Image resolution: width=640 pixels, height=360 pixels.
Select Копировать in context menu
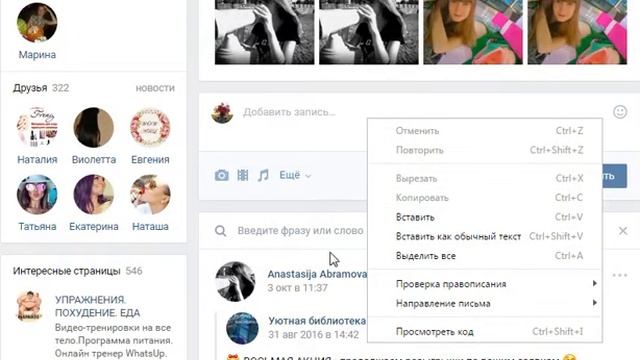coord(485,198)
